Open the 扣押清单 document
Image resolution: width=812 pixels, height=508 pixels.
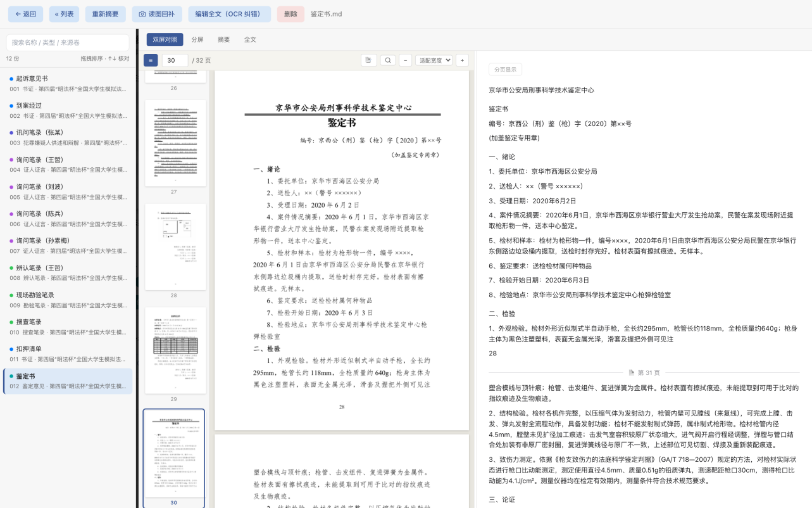(68, 354)
